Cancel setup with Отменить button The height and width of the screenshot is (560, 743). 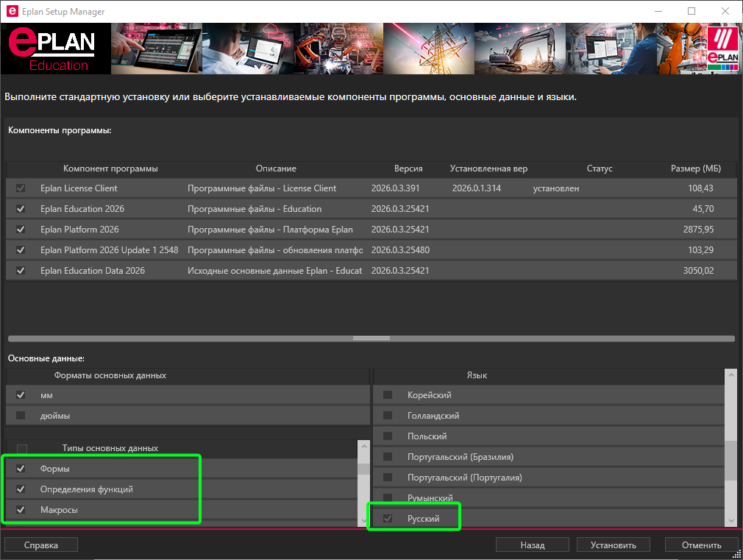[701, 545]
